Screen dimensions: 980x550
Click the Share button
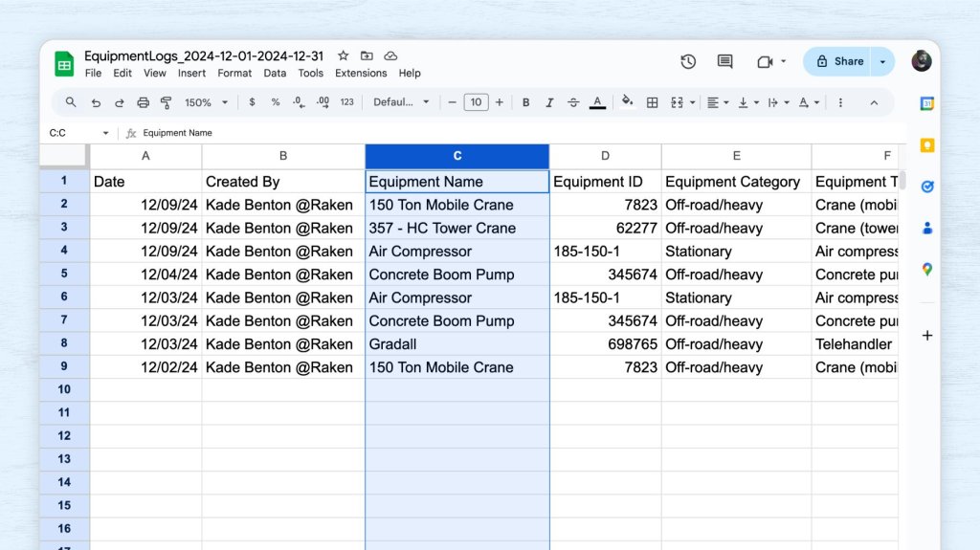(x=838, y=61)
